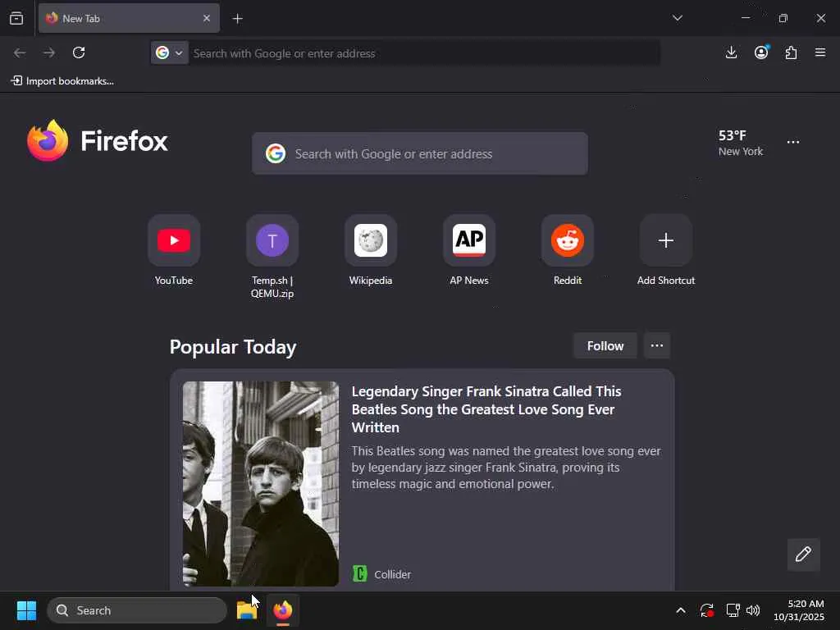Click the Collider source icon

pos(360,573)
